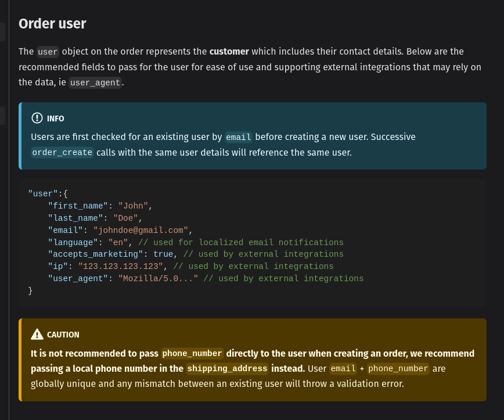
Task: Click the bold phone_number inline code
Action: pos(192,353)
